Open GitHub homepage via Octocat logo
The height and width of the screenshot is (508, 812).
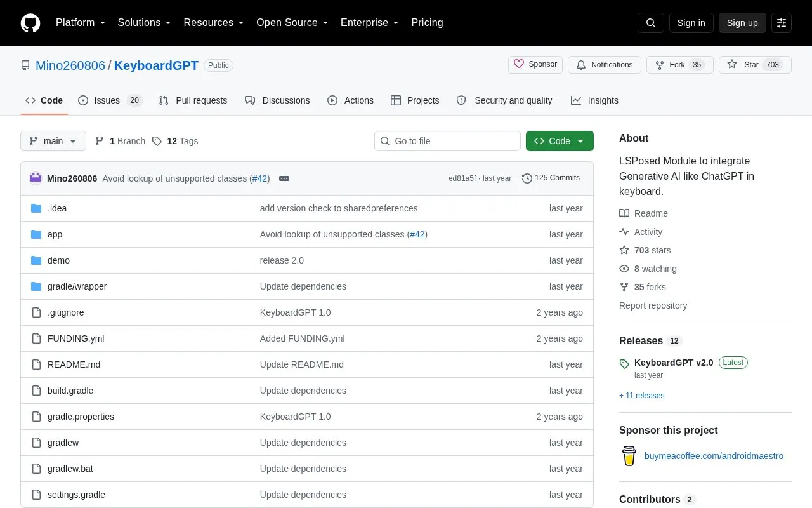click(x=30, y=23)
